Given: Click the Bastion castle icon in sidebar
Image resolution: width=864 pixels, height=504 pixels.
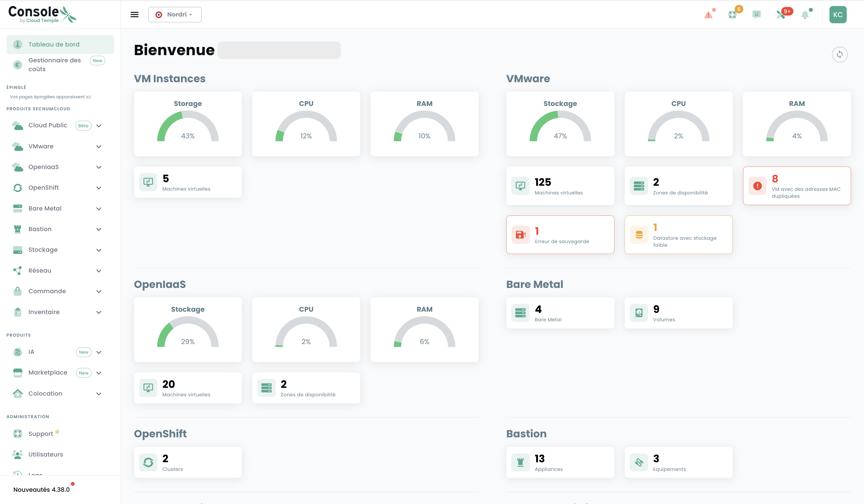Looking at the screenshot, I should (x=18, y=229).
